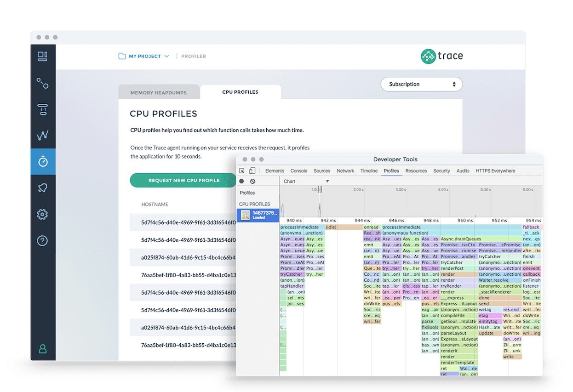Open the settings gear in sidebar
573x392 pixels.
pyautogui.click(x=42, y=214)
